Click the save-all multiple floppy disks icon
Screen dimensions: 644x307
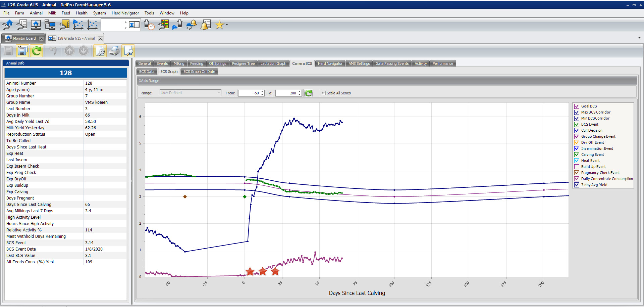tap(22, 51)
